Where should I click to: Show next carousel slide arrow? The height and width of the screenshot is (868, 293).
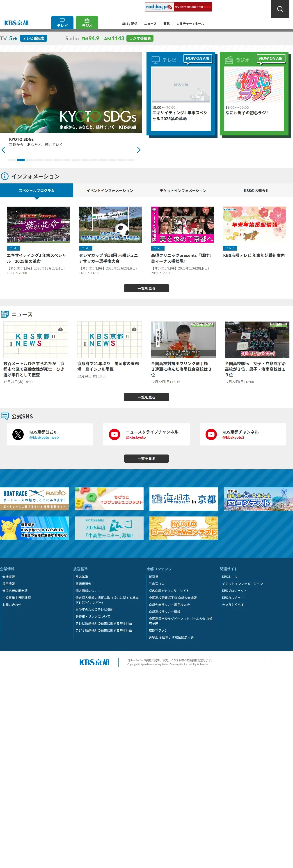pos(139,150)
